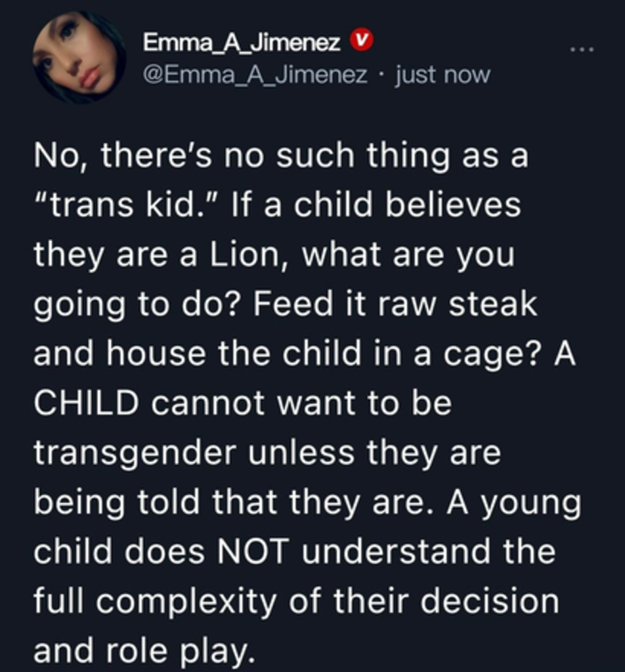Click the capitalized word "CHILD"
The width and height of the screenshot is (625, 672).
pos(86,402)
